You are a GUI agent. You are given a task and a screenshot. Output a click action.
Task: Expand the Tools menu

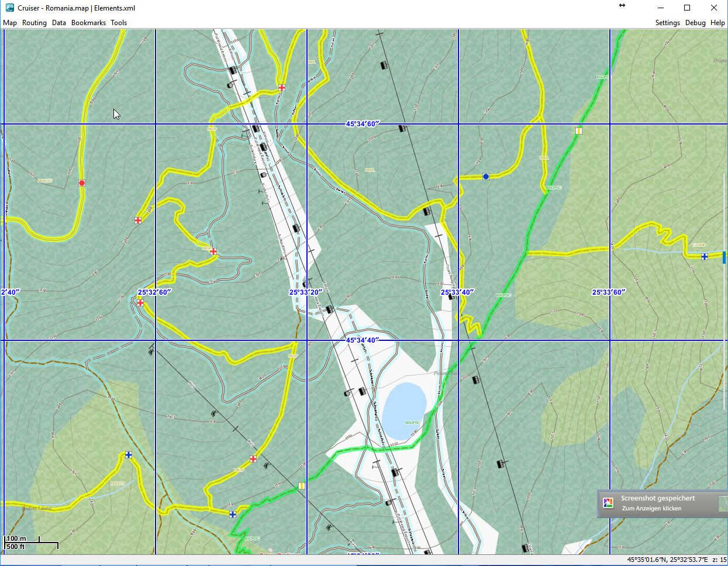[119, 23]
